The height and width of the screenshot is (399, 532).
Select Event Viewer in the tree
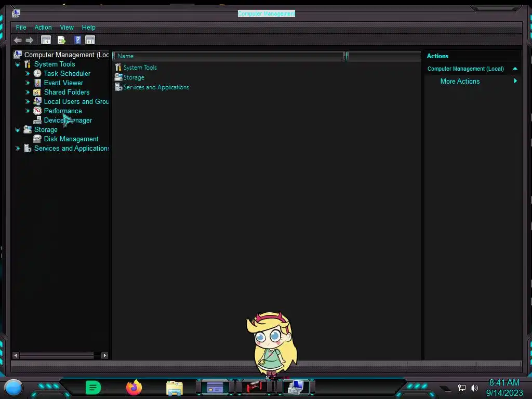[x=63, y=83]
